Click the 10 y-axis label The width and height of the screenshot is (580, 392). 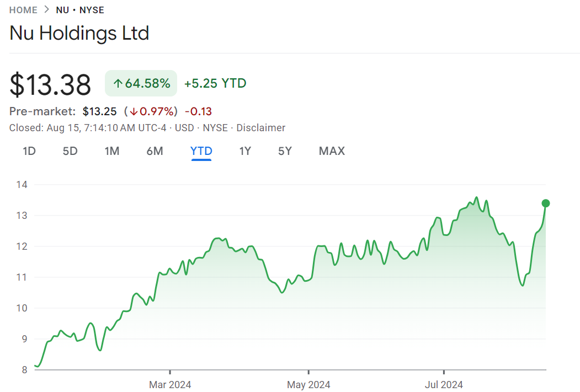[22, 308]
